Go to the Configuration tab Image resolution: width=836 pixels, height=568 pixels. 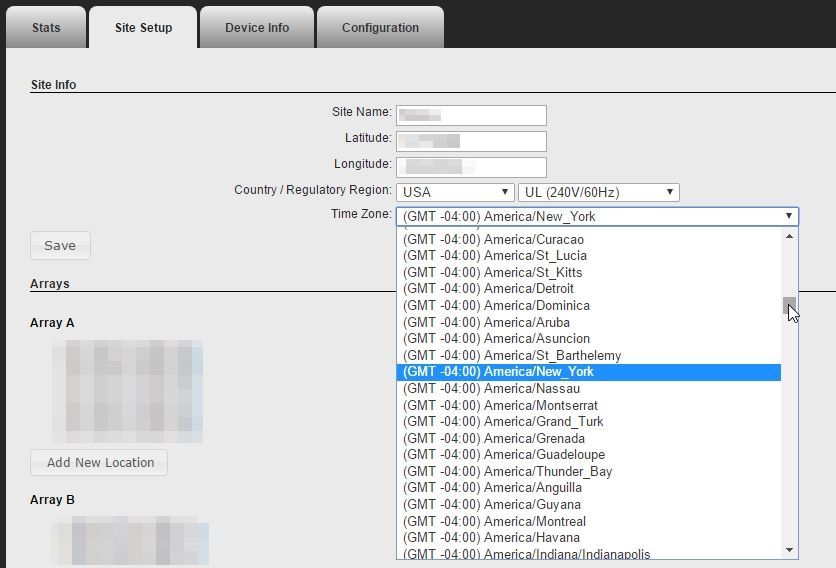[x=380, y=28]
